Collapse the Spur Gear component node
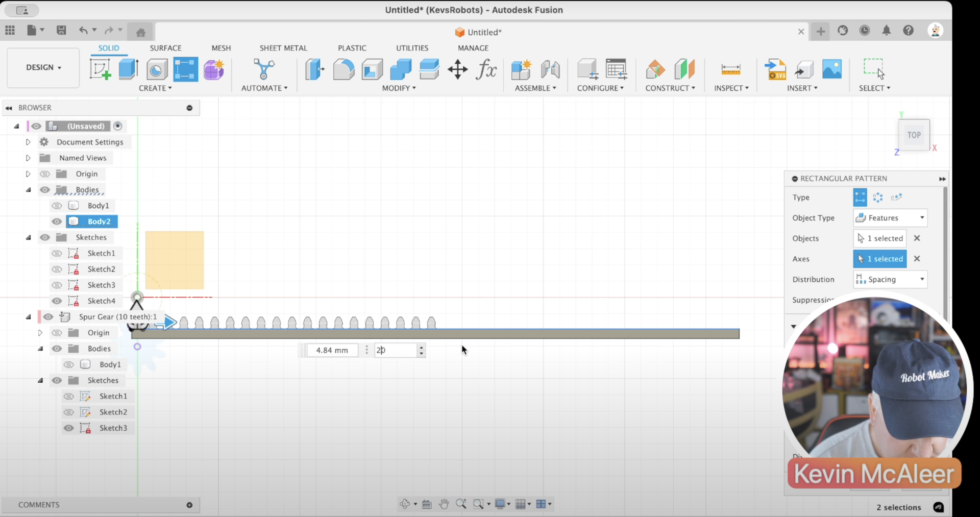This screenshot has height=517, width=980. pyautogui.click(x=29, y=317)
